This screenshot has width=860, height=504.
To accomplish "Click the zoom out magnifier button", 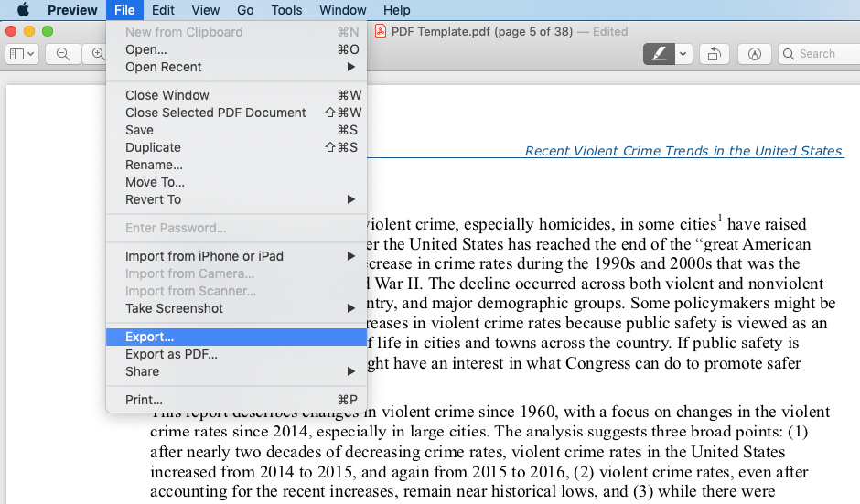I will pyautogui.click(x=63, y=54).
